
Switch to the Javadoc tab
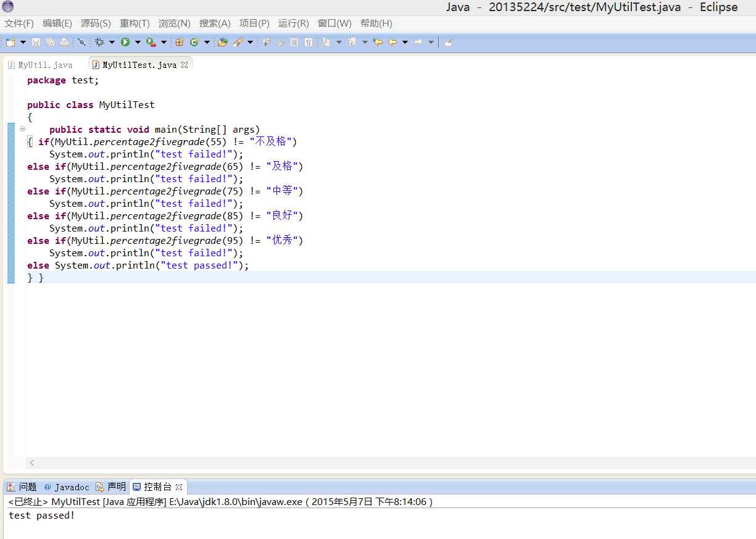click(67, 487)
